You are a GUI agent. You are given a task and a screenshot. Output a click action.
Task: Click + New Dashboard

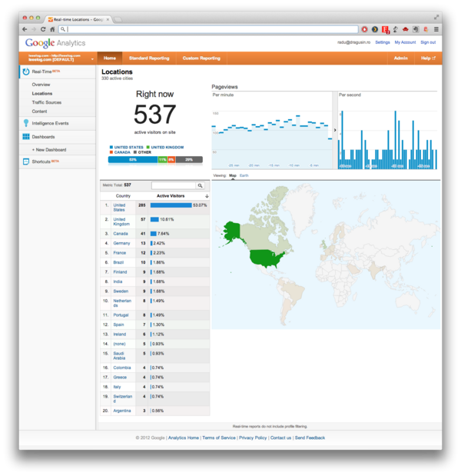click(x=49, y=150)
